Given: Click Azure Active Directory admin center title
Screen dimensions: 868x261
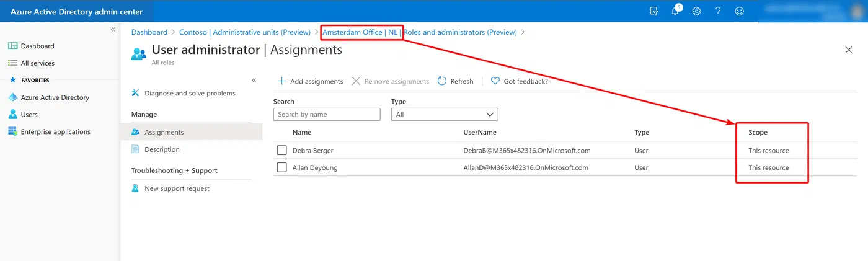Looking at the screenshot, I should tap(76, 12).
